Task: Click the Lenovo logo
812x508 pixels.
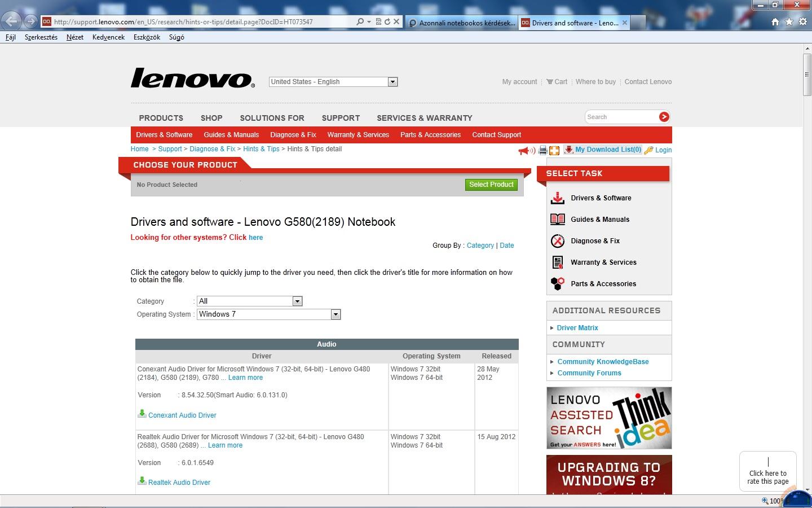Action: pos(193,78)
